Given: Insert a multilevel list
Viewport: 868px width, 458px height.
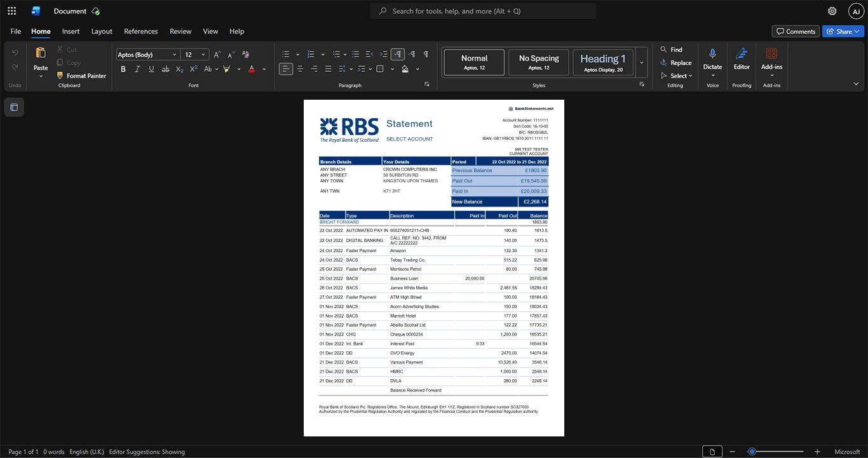Looking at the screenshot, I should coord(337,55).
